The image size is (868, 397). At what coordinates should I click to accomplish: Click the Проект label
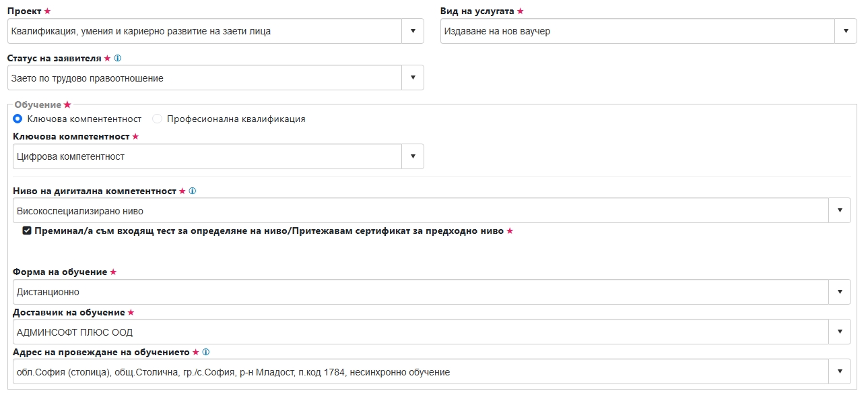click(x=24, y=11)
